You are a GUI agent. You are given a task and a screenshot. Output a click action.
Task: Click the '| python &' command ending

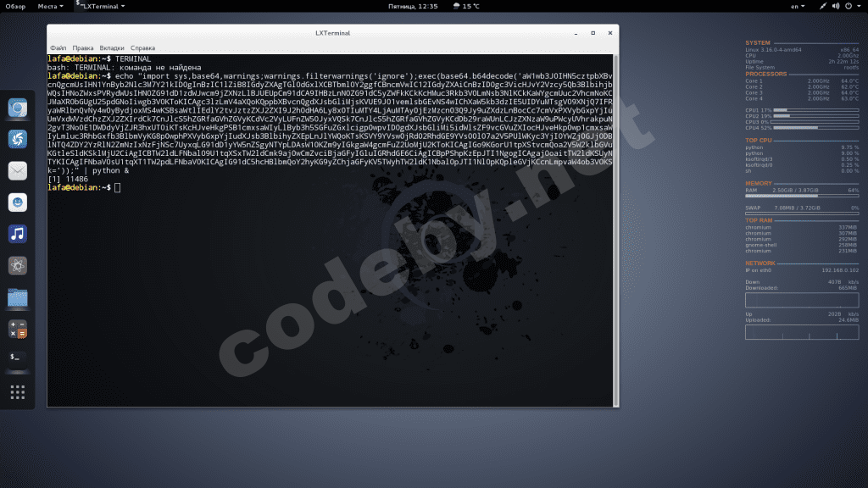106,170
